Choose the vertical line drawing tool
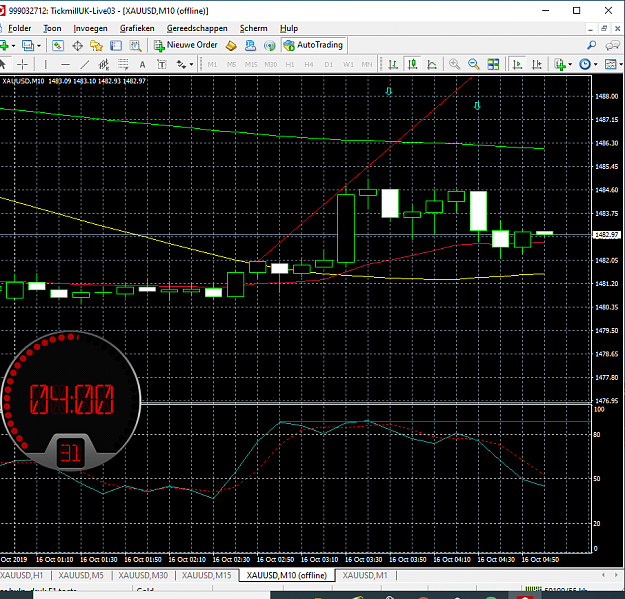 tap(45, 64)
